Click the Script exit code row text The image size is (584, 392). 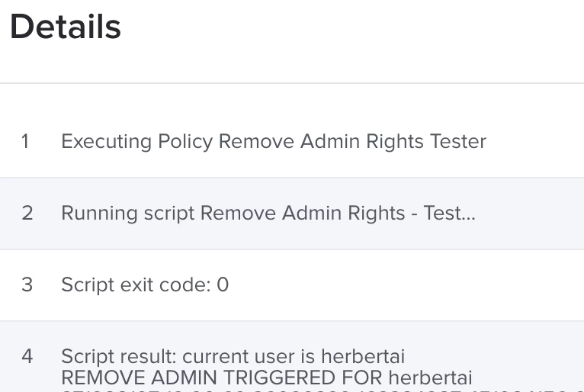(x=145, y=284)
